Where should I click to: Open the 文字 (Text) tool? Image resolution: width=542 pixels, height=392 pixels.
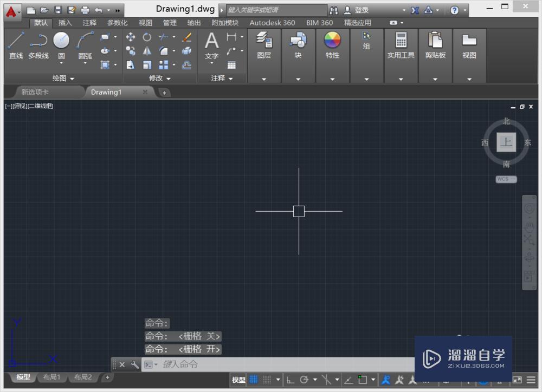tap(211, 43)
